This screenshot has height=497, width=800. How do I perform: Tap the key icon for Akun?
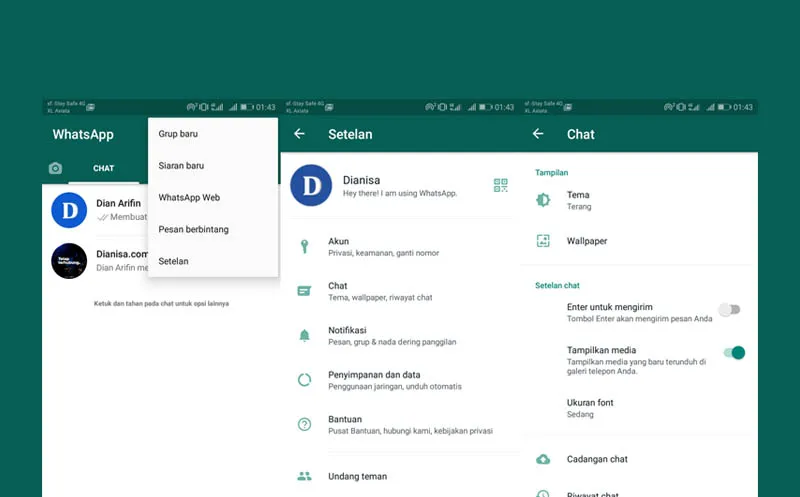coord(305,246)
